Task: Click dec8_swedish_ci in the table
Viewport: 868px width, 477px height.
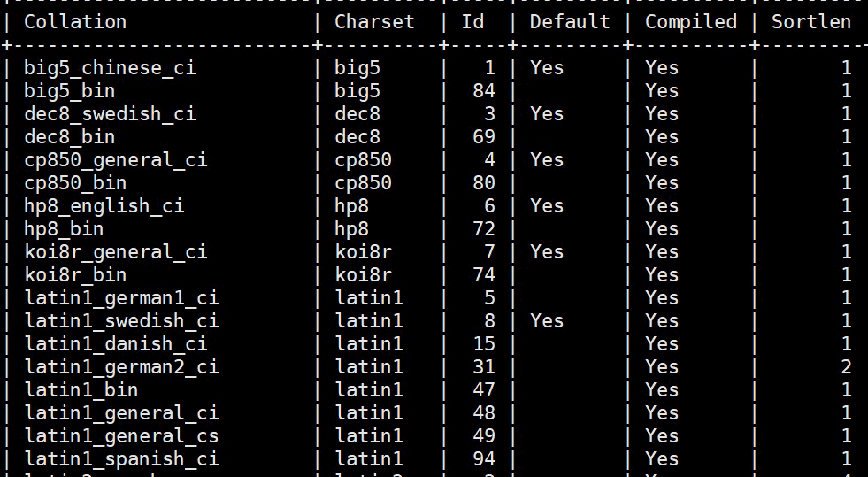Action: 110,113
